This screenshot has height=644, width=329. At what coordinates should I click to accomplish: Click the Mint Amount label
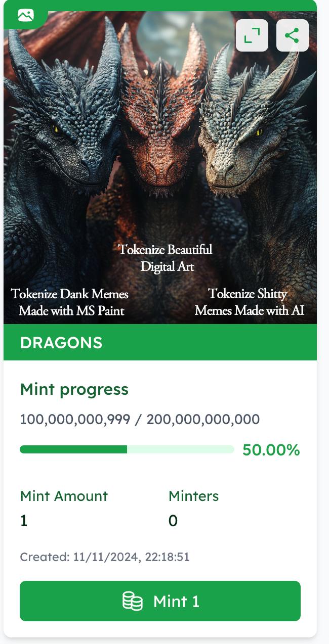click(64, 496)
